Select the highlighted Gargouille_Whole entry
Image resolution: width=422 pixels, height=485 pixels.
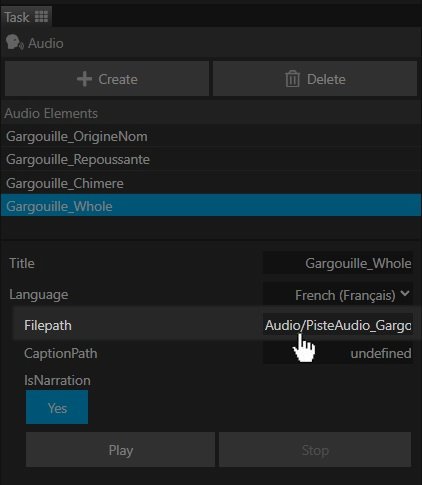coord(211,206)
